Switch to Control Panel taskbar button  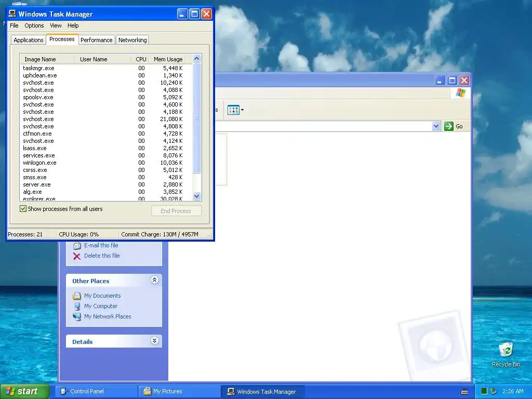coord(97,391)
